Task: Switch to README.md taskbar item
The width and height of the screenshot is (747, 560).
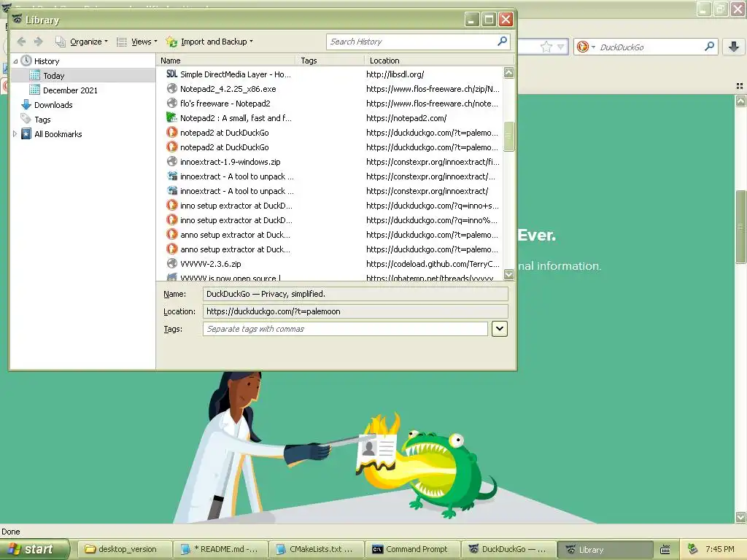Action: tap(220, 549)
